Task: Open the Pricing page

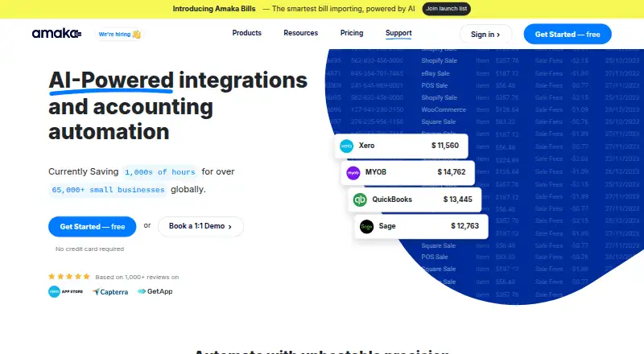Action: click(x=352, y=33)
